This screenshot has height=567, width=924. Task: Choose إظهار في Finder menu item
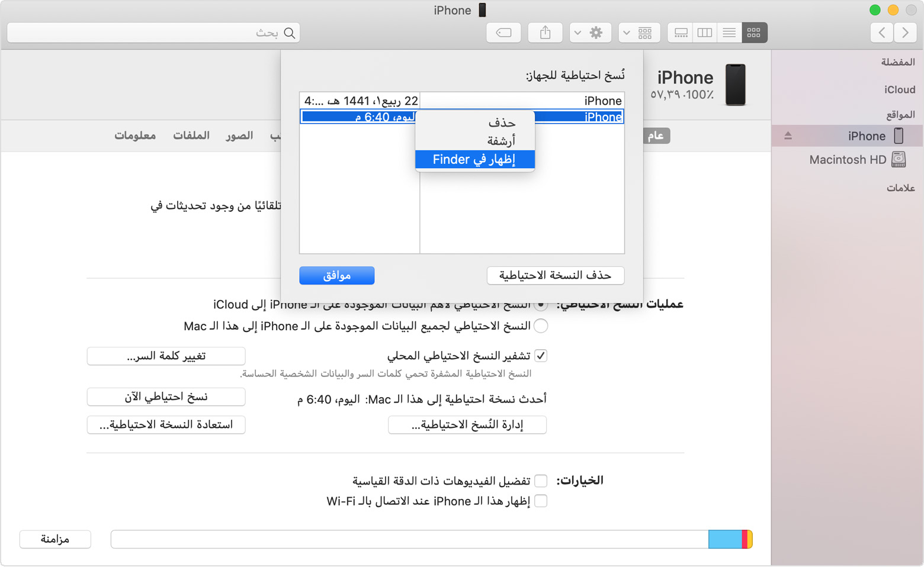coord(475,159)
